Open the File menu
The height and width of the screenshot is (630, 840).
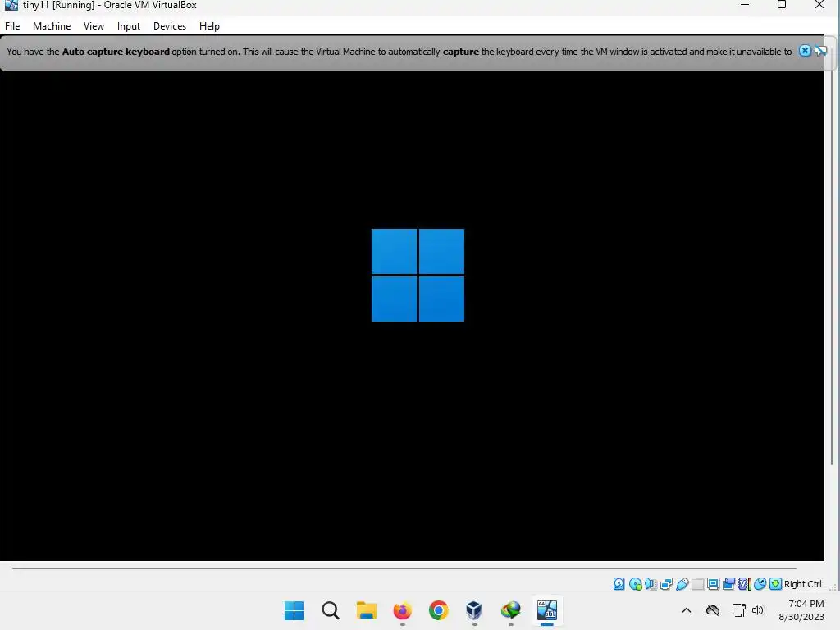point(12,25)
